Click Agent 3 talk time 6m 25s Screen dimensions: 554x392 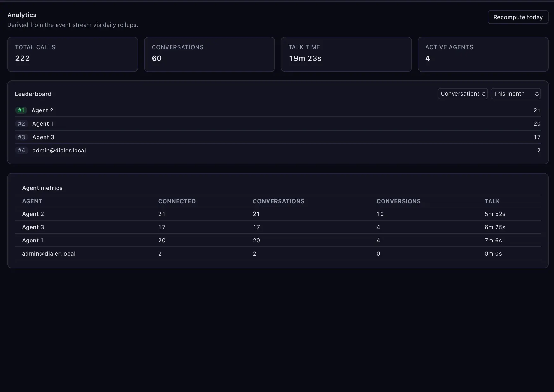[495, 227]
